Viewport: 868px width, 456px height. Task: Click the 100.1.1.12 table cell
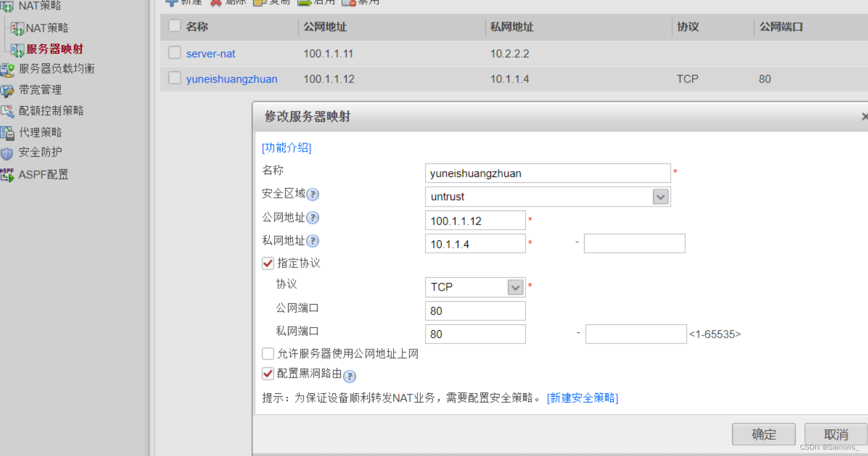pos(329,79)
